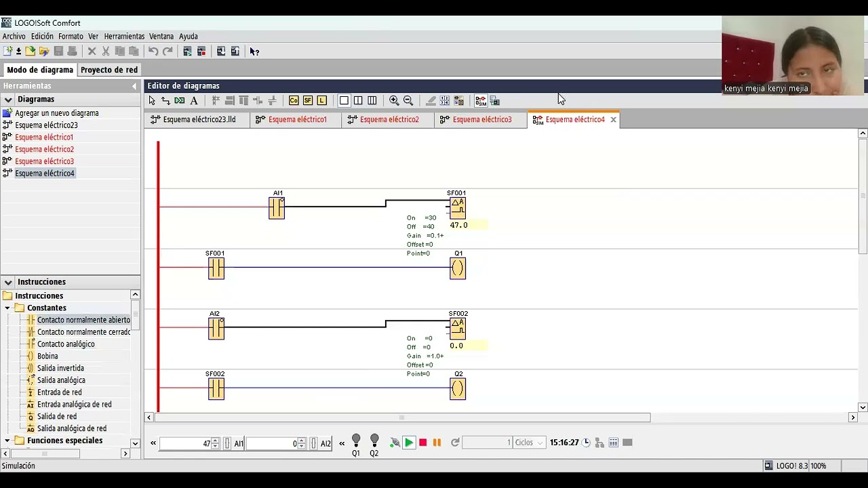868x488 pixels.
Task: Show data log L palette
Action: (322, 100)
